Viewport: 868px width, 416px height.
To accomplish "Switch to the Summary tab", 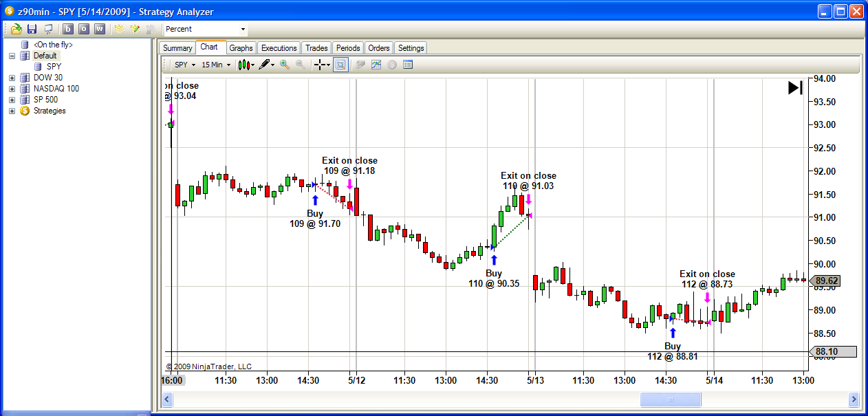I will tap(177, 48).
